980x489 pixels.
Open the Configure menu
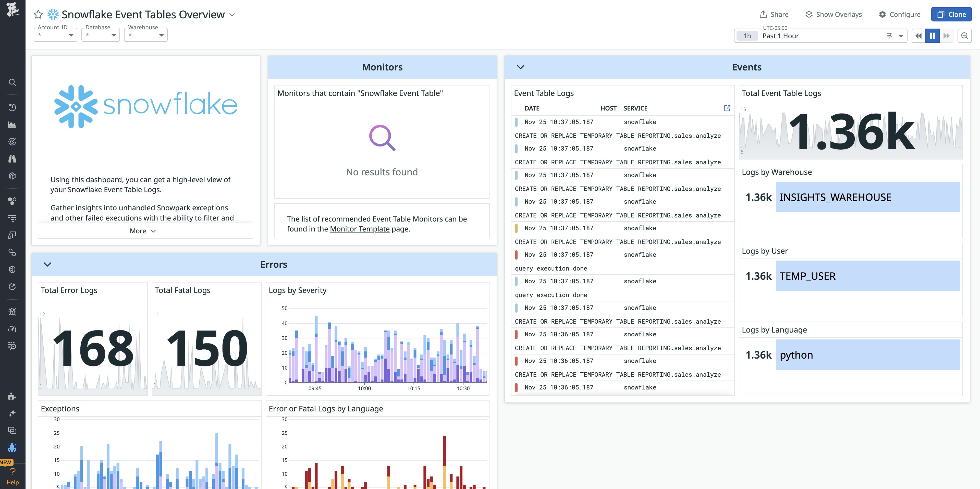[900, 14]
